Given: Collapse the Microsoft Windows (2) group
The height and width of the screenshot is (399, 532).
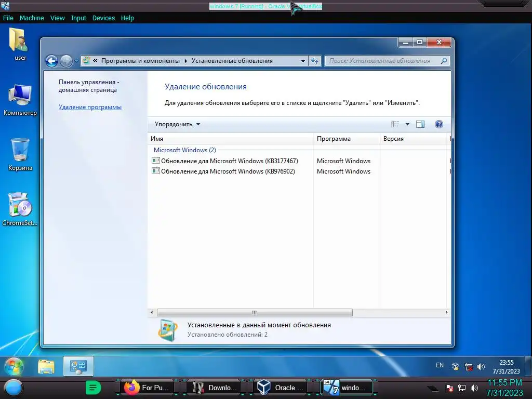Looking at the screenshot, I should click(x=184, y=150).
